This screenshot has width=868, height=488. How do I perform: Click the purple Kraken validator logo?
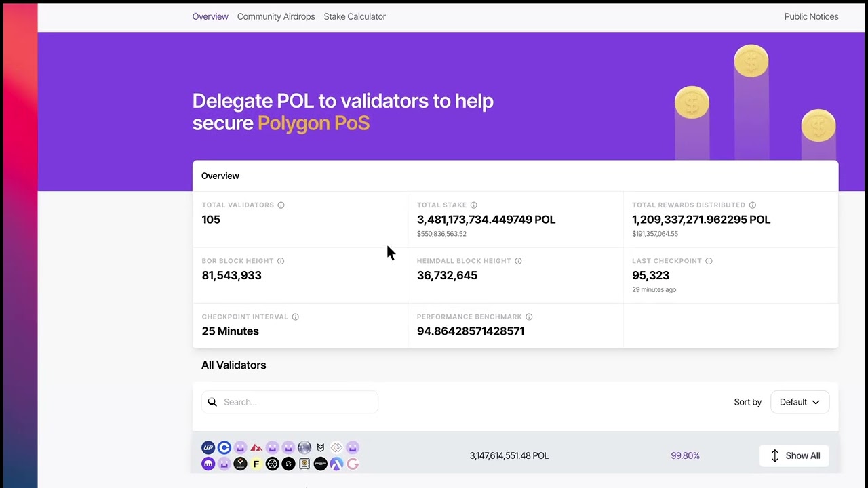[208, 464]
